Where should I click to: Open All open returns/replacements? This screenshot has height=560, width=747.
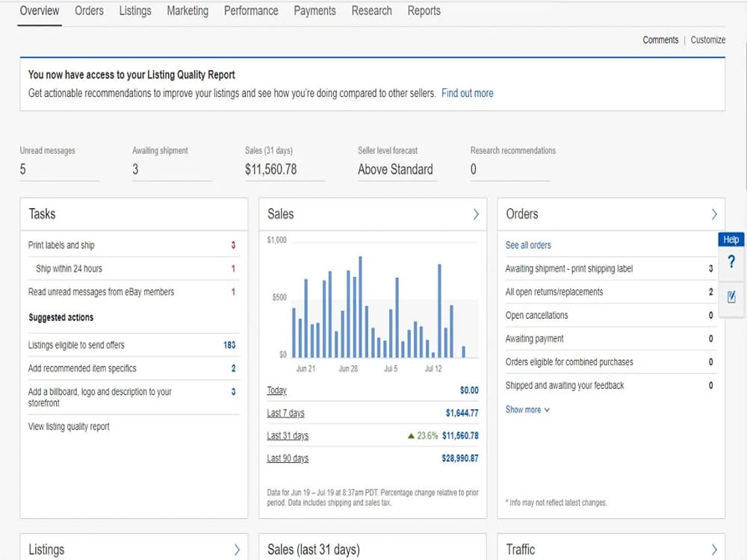tap(610, 292)
